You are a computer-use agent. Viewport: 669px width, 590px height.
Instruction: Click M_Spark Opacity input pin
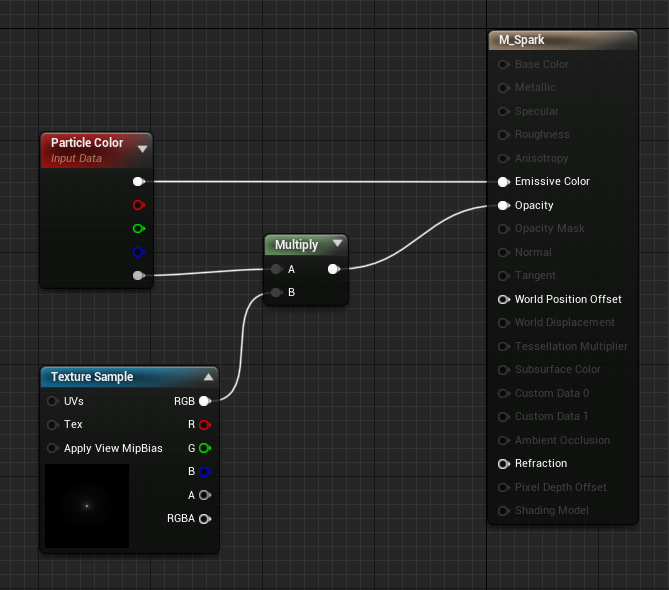(504, 206)
